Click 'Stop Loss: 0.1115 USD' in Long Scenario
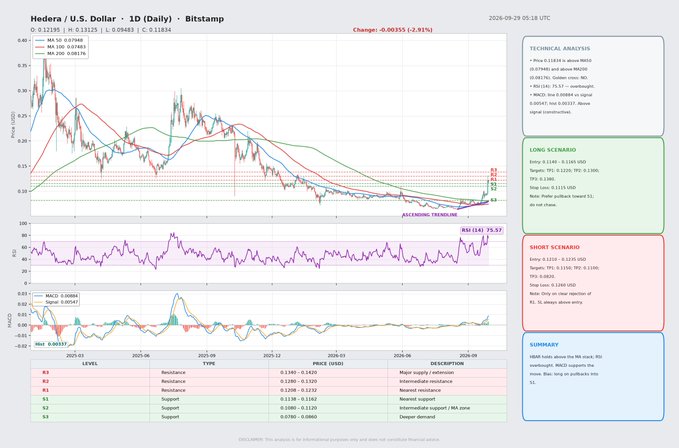 [553, 187]
